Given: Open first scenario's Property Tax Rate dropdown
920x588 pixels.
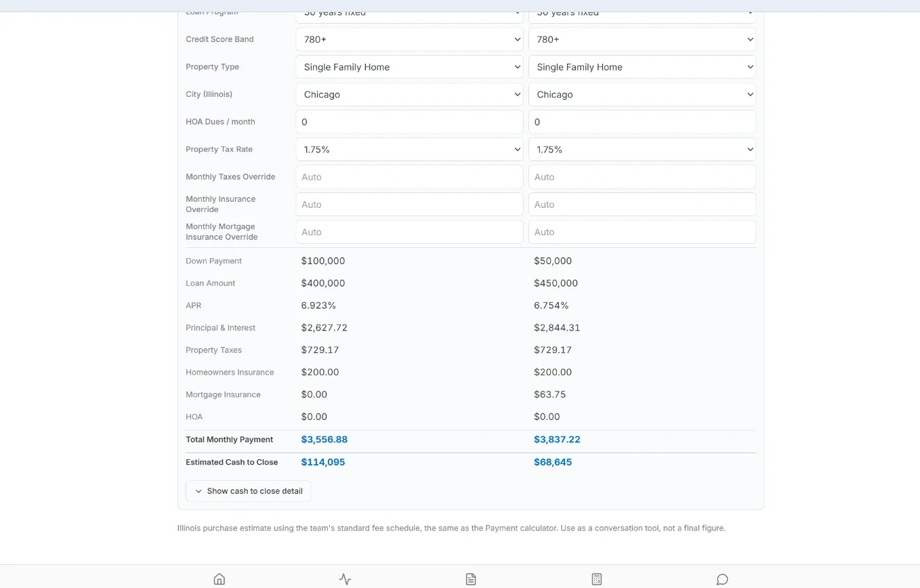Looking at the screenshot, I should point(409,149).
